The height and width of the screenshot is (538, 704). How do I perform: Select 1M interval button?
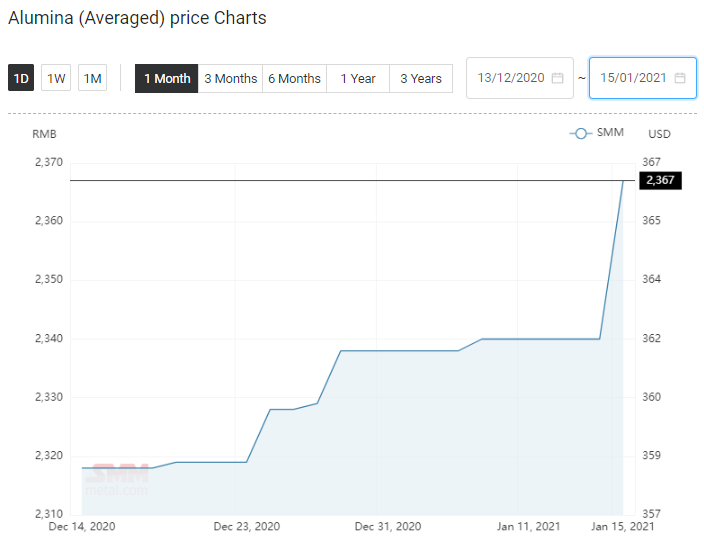[92, 78]
